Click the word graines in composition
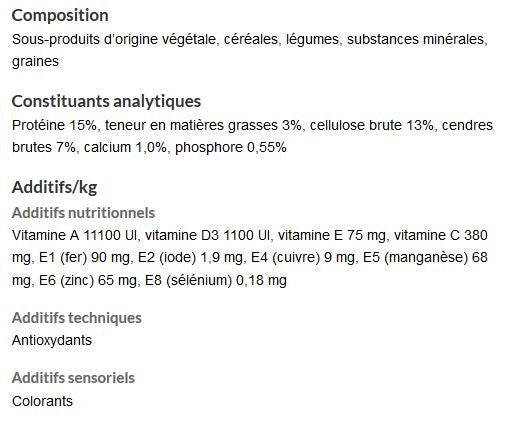The height and width of the screenshot is (430, 516). (35, 62)
